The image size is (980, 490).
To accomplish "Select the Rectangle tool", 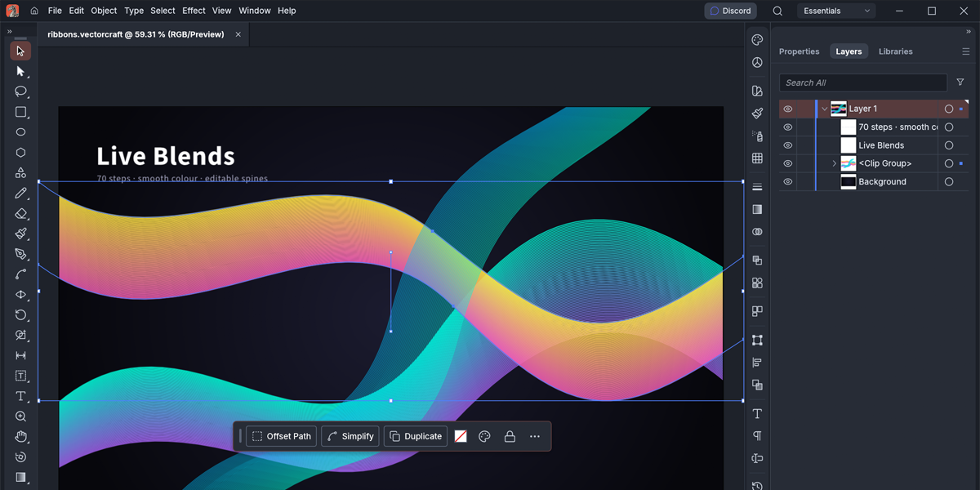I will (x=20, y=112).
